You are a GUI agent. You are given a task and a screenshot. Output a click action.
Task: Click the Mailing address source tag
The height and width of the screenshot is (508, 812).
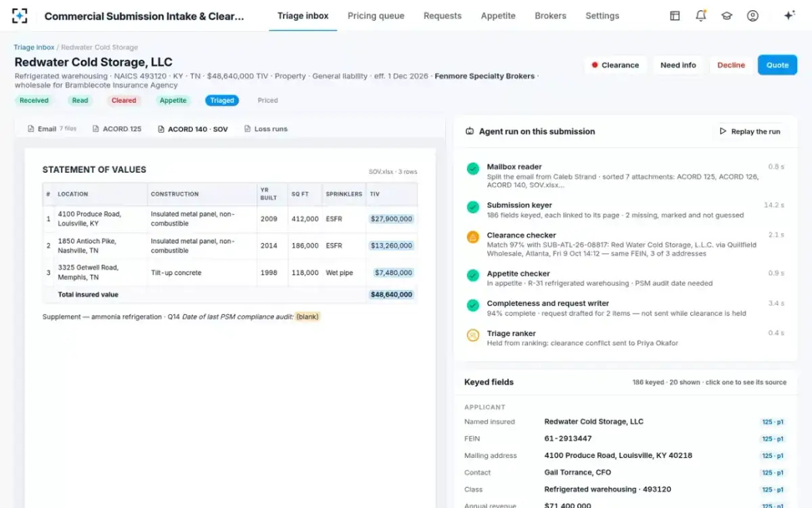point(772,456)
